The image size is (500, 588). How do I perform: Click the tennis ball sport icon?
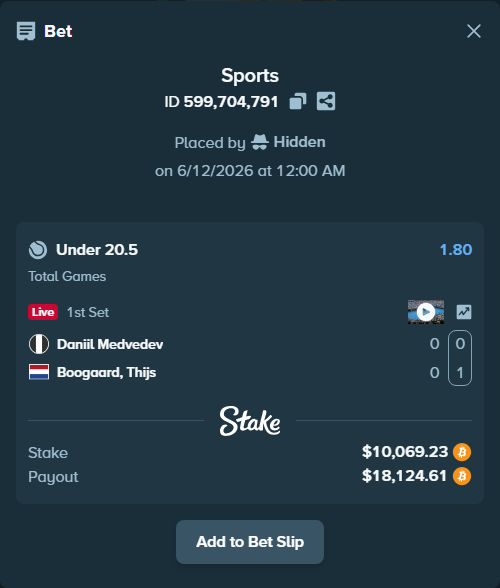38,250
